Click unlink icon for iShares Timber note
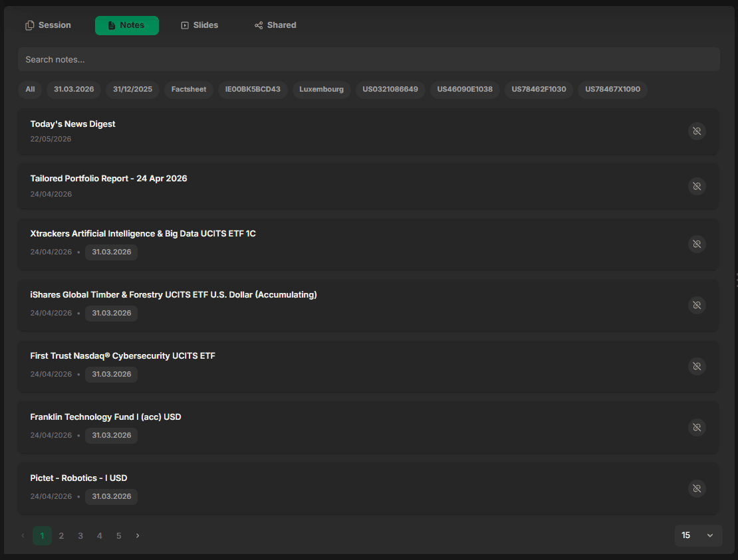This screenshot has width=738, height=560. coord(697,305)
